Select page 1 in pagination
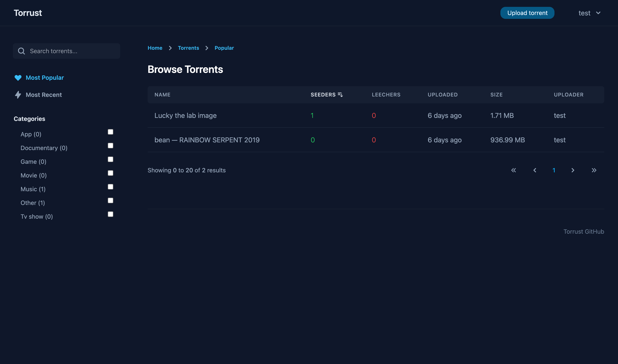Viewport: 618px width, 364px height. (x=554, y=170)
